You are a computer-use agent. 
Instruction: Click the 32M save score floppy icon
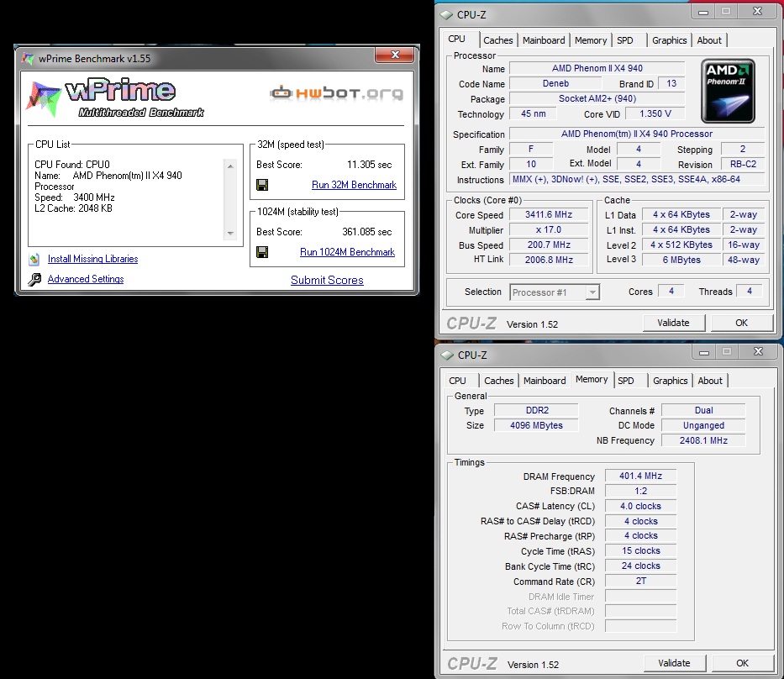tap(262, 185)
